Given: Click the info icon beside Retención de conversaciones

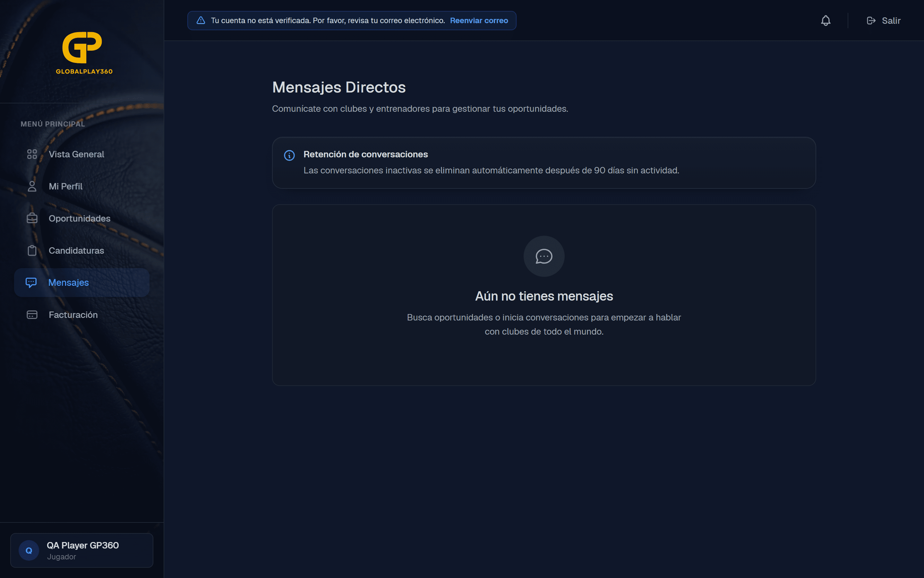Looking at the screenshot, I should 289,155.
